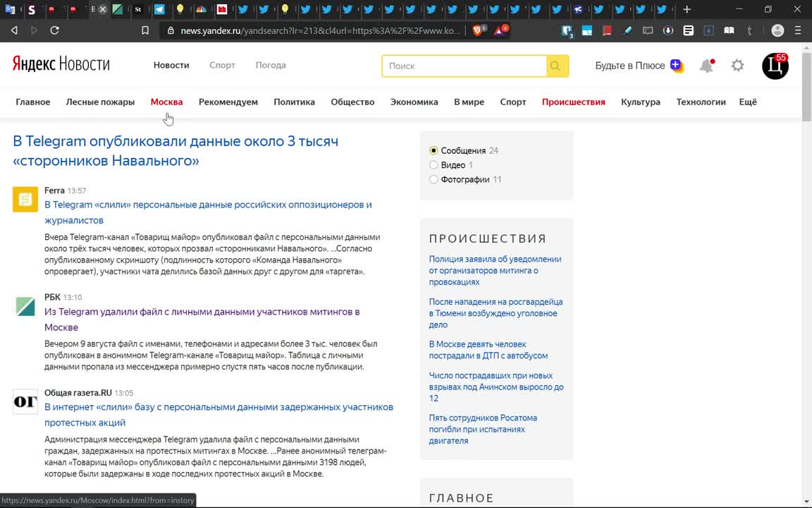Click the white lined-note extension icon
The image size is (812, 508).
tap(688, 30)
